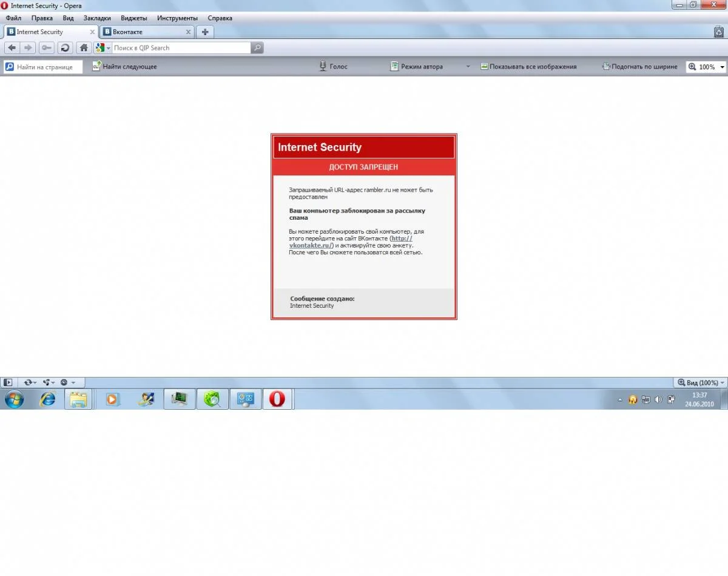Click the Wand key (password) button
This screenshot has height=576, width=728.
46,47
